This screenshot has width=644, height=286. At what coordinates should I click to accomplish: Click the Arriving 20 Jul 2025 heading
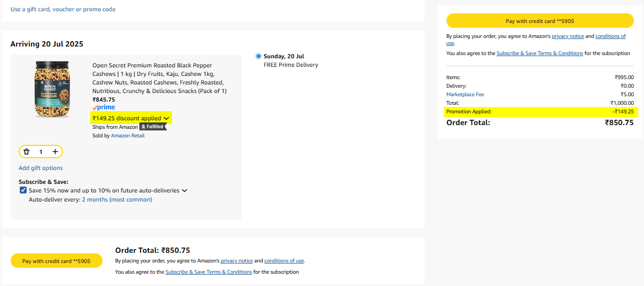coord(47,44)
